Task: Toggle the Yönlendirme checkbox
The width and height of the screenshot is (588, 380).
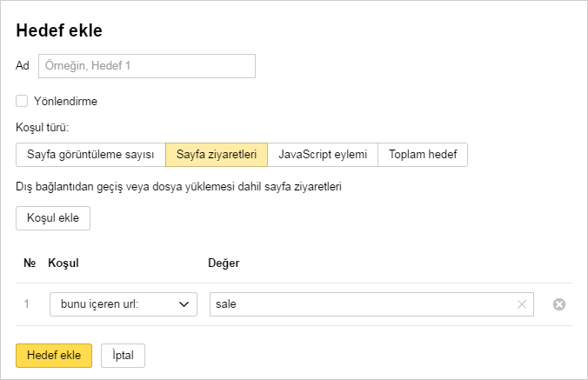Action: [22, 101]
